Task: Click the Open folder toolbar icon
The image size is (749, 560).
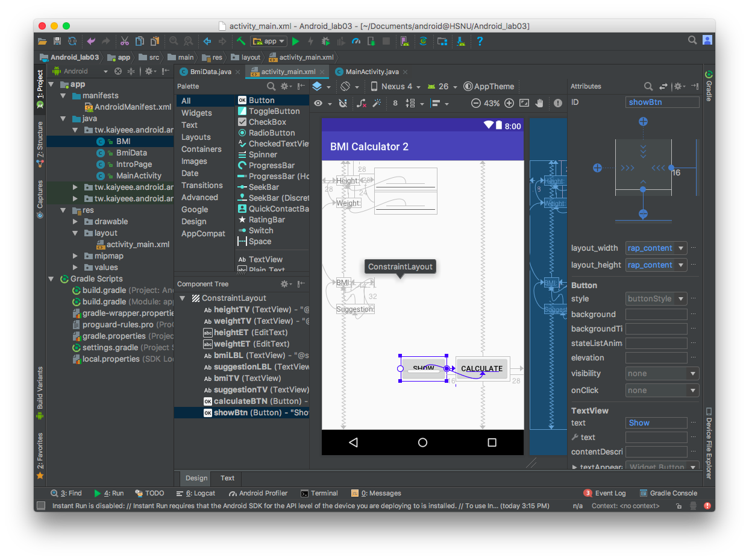Action: (42, 41)
